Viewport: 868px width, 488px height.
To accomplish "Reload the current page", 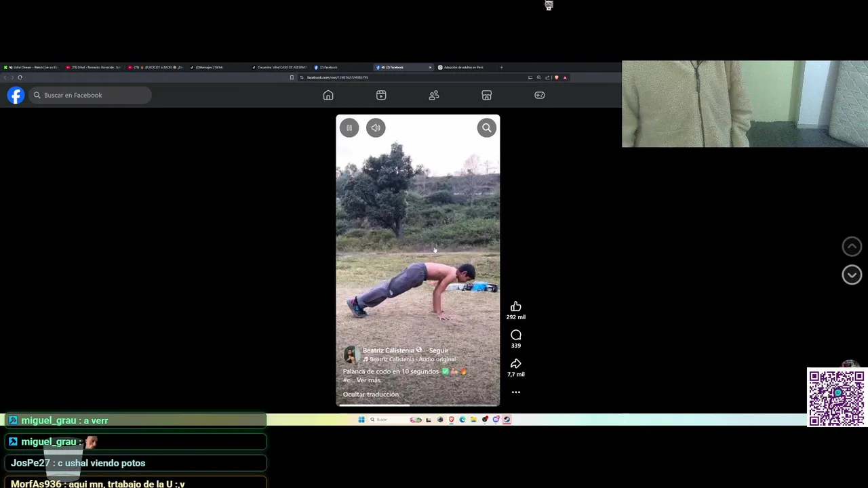I will [20, 77].
